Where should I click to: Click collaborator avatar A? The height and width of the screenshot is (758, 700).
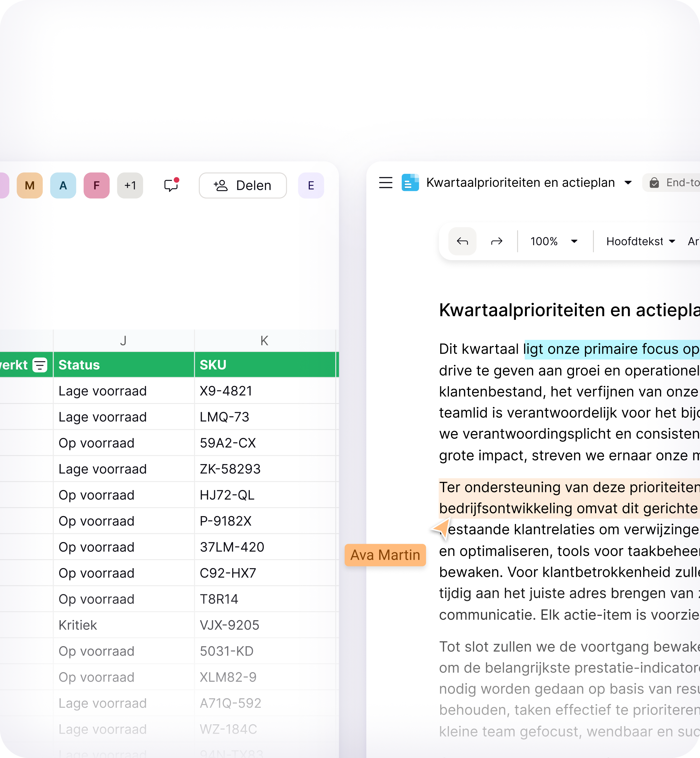pos(63,185)
